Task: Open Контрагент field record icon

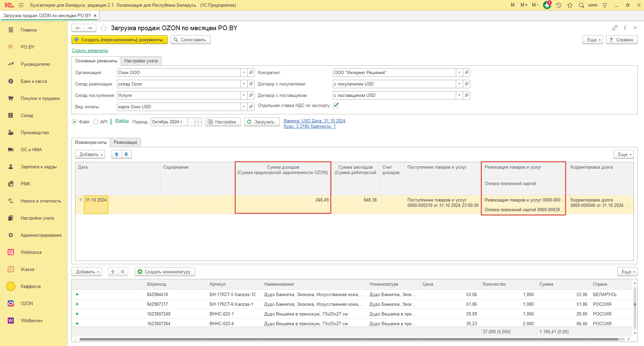Action: click(467, 72)
